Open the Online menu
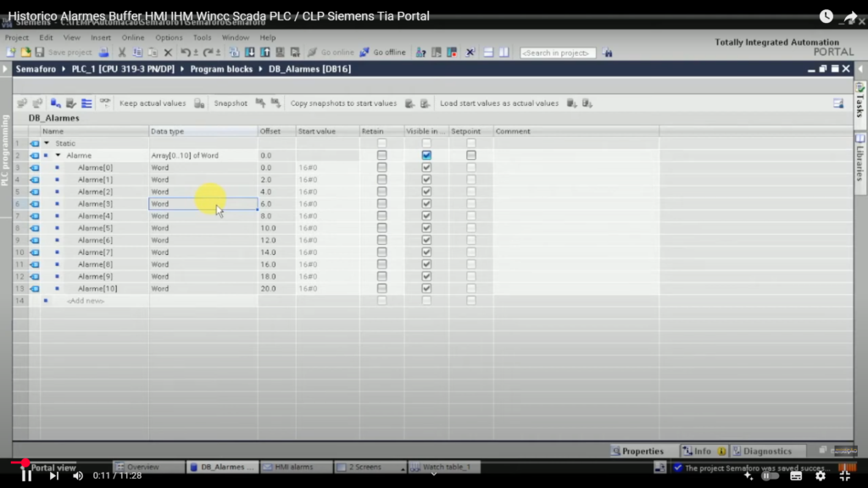Image resolution: width=868 pixels, height=488 pixels. pos(133,37)
